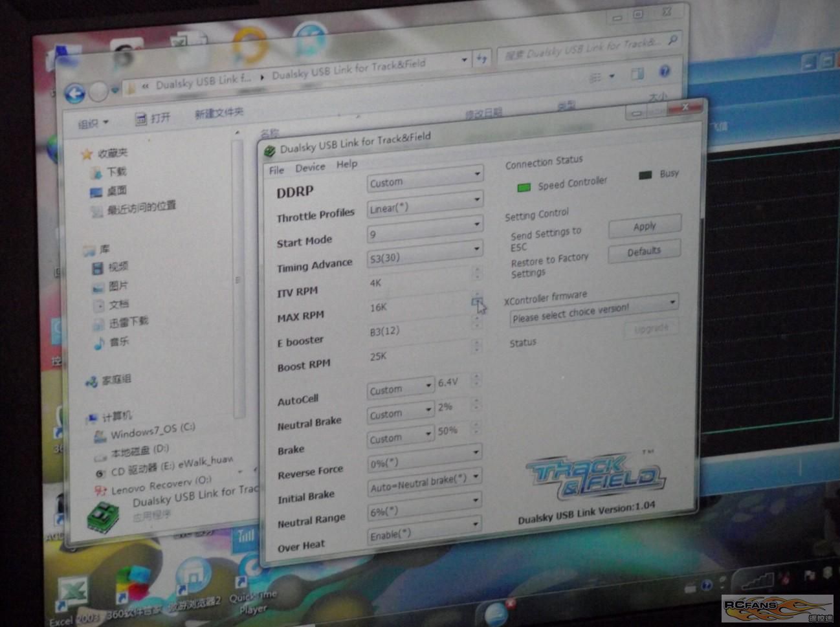Adjust the AutoCell 6.4V stepper
This screenshot has width=840, height=627.
pos(476,382)
